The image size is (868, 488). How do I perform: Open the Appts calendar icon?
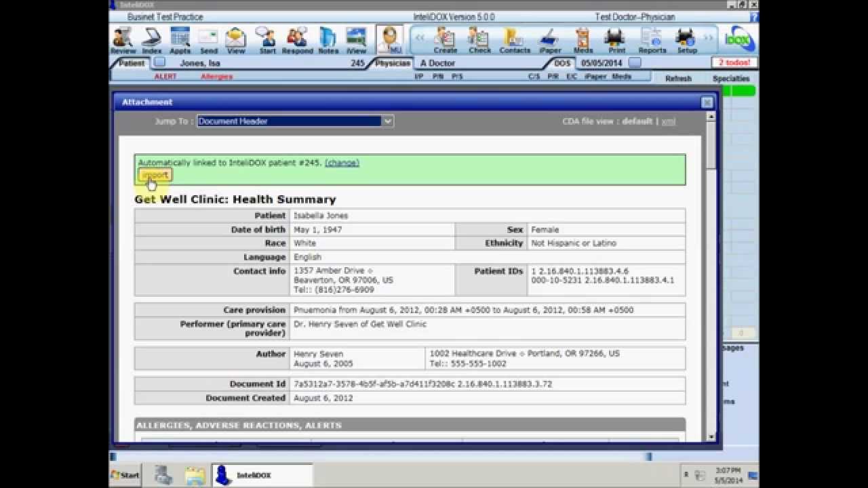180,40
